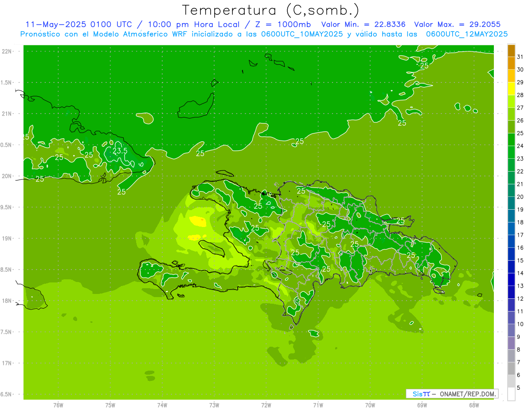Click the '0600UTC_12MAY2025' valid-until time
Viewport: 532px width, 411px height.
(467, 34)
